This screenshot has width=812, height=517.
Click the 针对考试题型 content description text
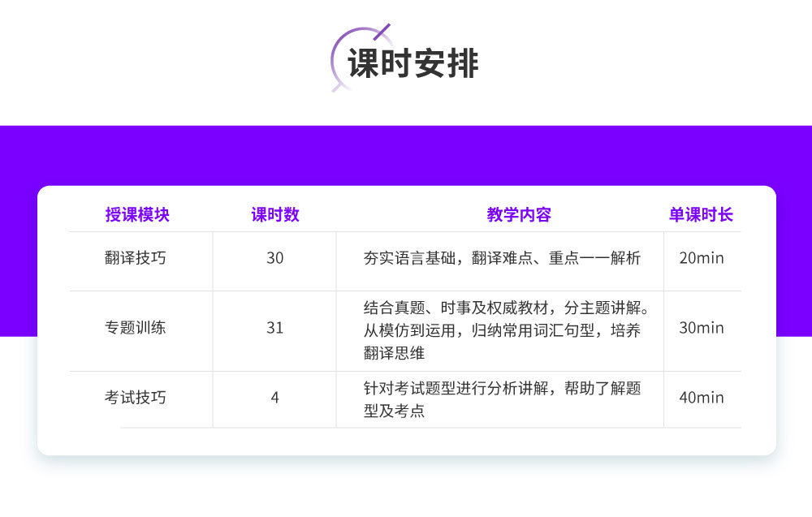coord(502,399)
